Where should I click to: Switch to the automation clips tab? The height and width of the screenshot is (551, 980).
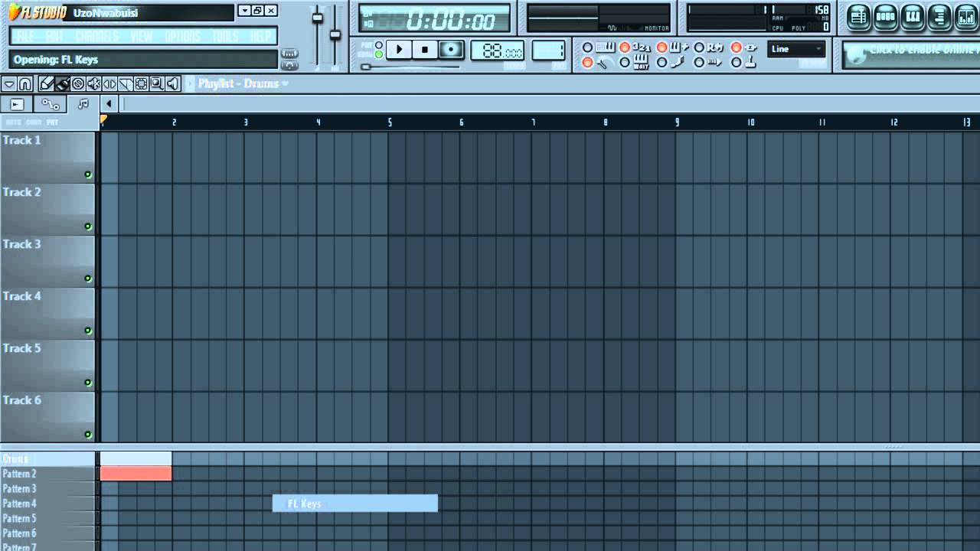[x=50, y=104]
